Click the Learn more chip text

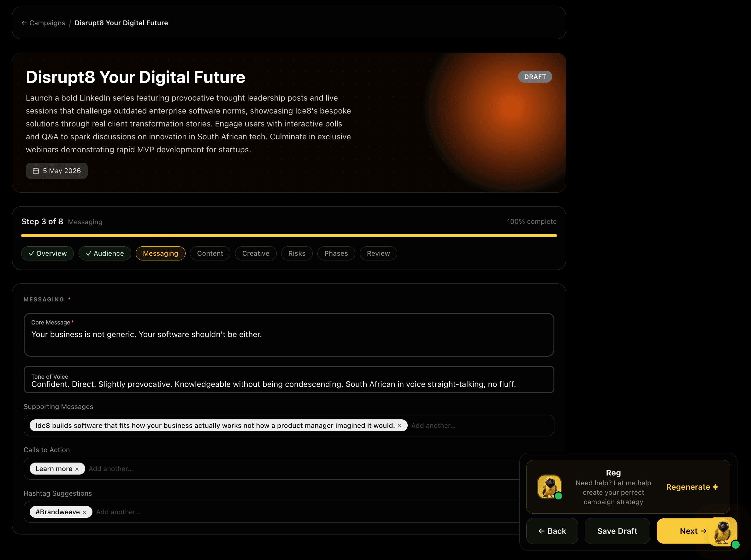pyautogui.click(x=54, y=469)
